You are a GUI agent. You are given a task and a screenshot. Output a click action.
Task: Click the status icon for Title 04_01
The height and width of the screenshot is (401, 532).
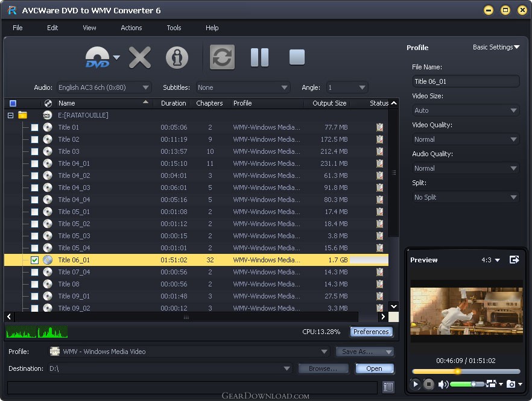click(x=379, y=163)
